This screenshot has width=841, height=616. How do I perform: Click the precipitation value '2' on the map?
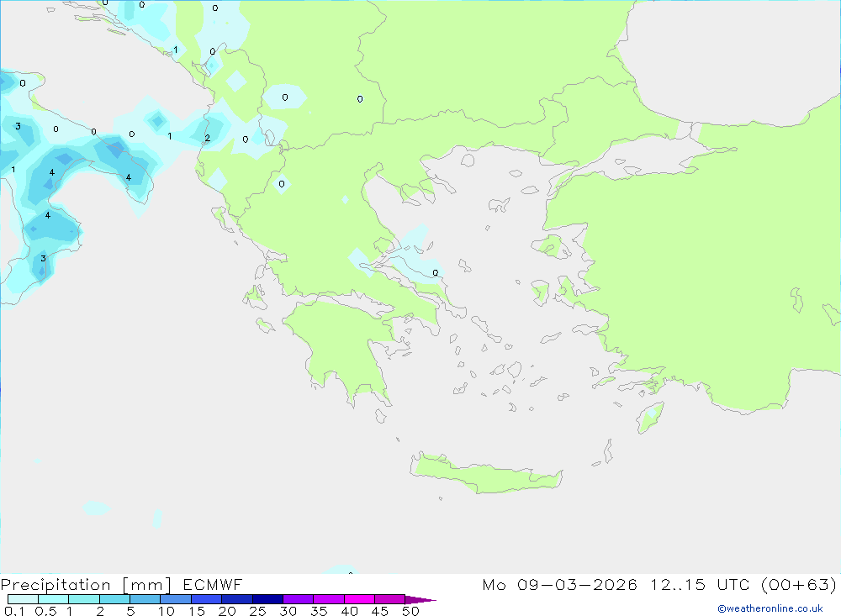tap(208, 139)
